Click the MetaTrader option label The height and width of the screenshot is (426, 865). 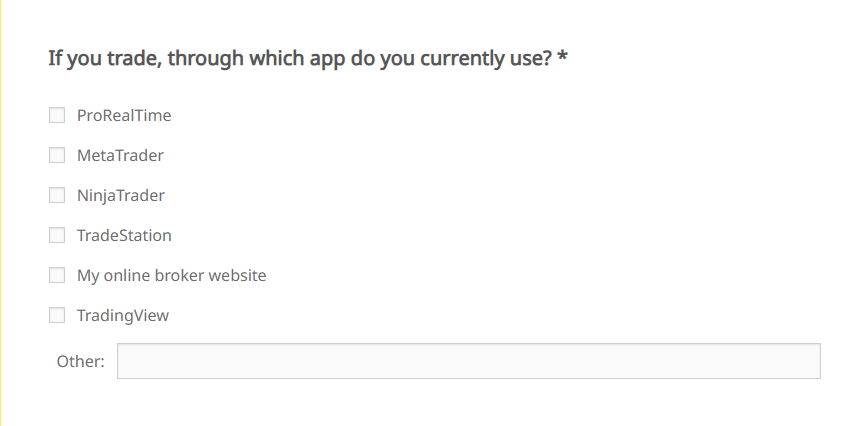[120, 156]
